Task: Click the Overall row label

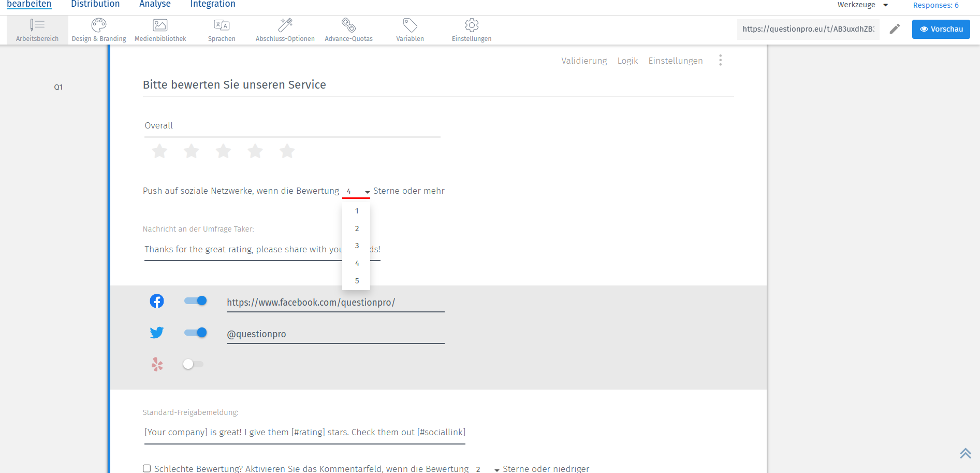Action: [158, 125]
